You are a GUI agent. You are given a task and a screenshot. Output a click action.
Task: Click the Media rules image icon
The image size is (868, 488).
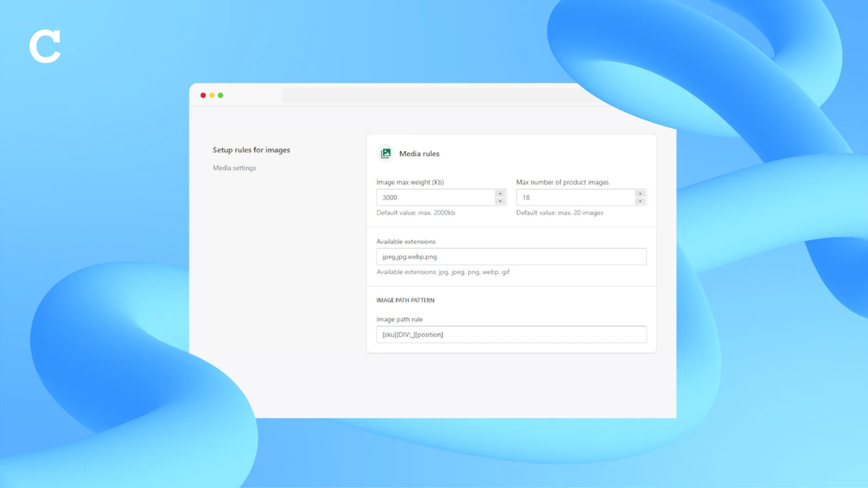[386, 153]
